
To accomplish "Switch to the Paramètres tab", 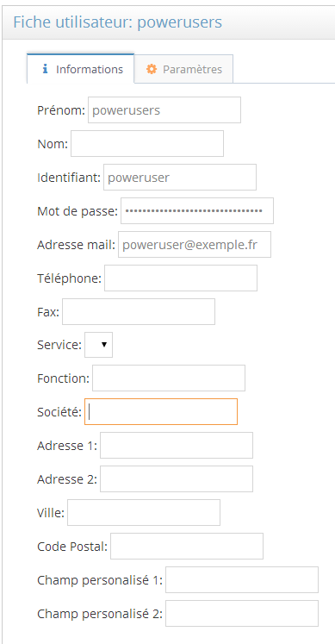I will click(x=183, y=69).
